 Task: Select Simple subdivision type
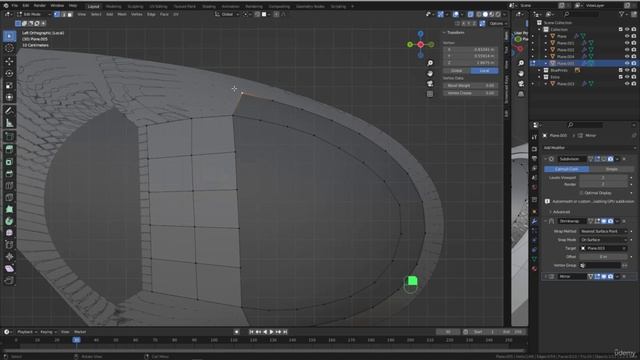(x=611, y=169)
